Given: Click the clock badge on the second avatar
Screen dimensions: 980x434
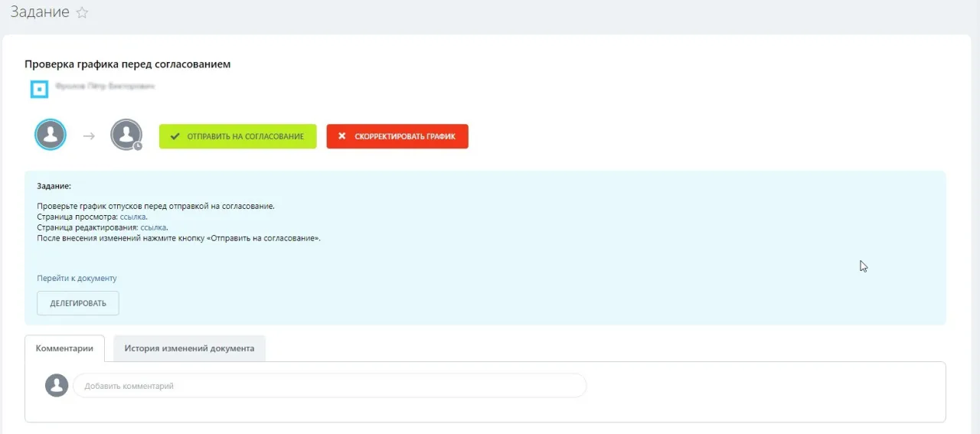Looking at the screenshot, I should [138, 145].
